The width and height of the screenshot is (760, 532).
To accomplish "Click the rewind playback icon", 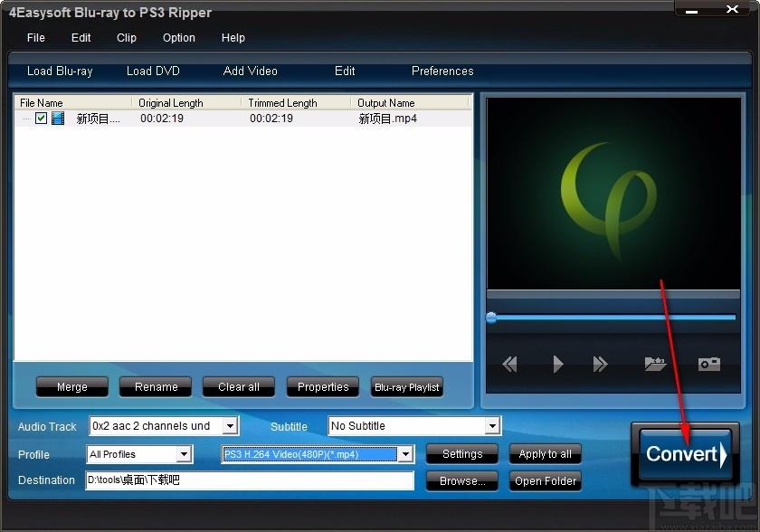I will [x=510, y=364].
